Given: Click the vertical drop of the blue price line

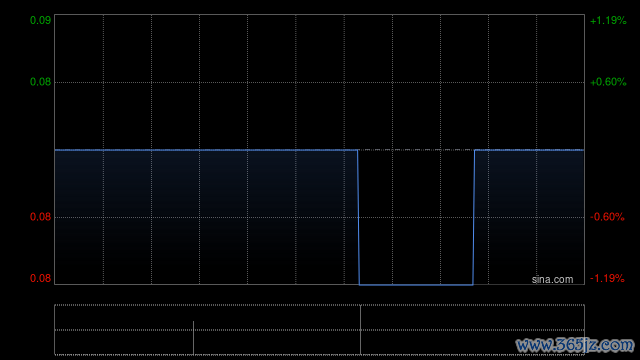Looking at the screenshot, I should [358, 217].
